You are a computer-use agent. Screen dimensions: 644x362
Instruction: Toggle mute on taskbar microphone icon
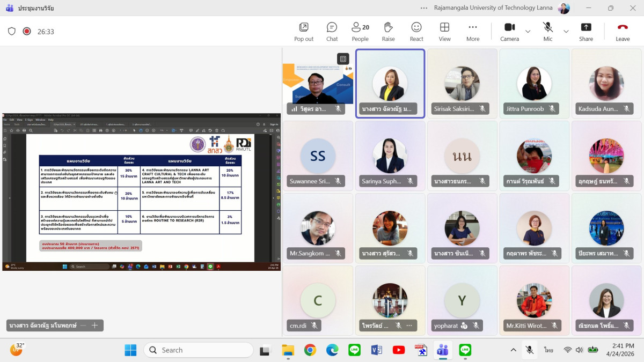[x=530, y=350]
